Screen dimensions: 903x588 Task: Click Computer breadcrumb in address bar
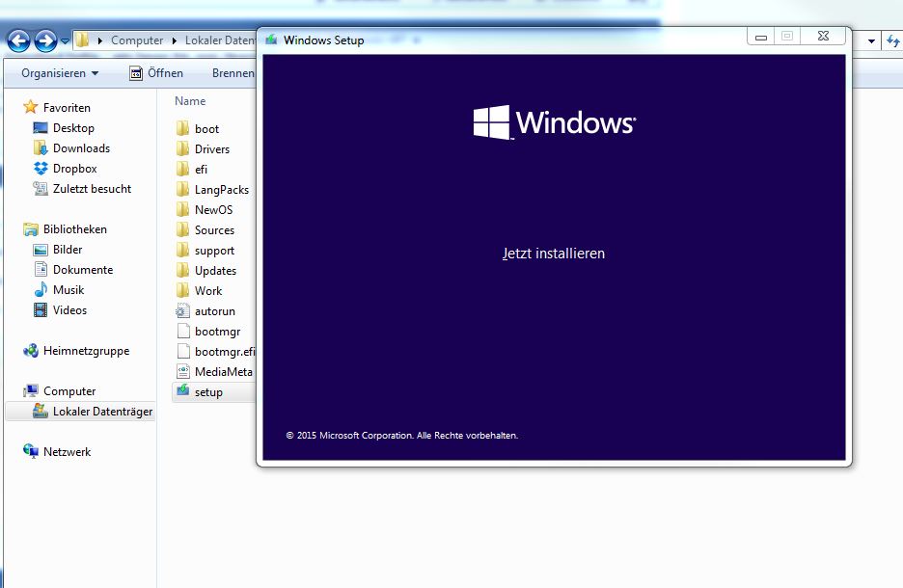[x=137, y=40]
